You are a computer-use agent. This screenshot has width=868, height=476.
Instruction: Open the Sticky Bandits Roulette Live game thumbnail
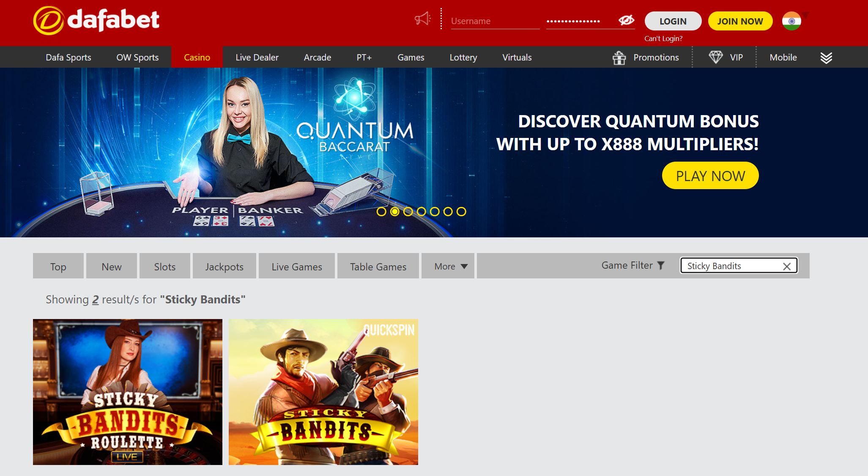(127, 391)
